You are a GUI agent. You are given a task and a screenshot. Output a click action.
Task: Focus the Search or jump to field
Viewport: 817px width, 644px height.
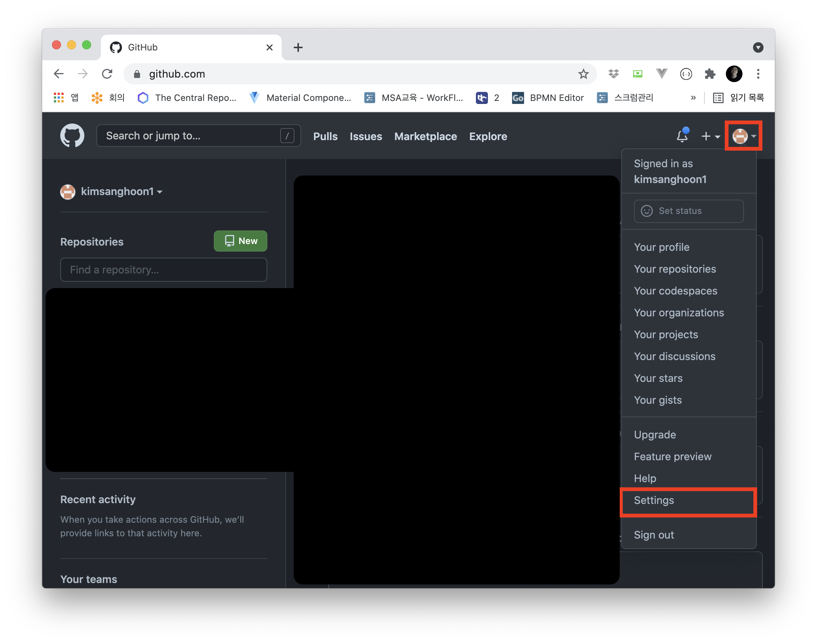198,136
